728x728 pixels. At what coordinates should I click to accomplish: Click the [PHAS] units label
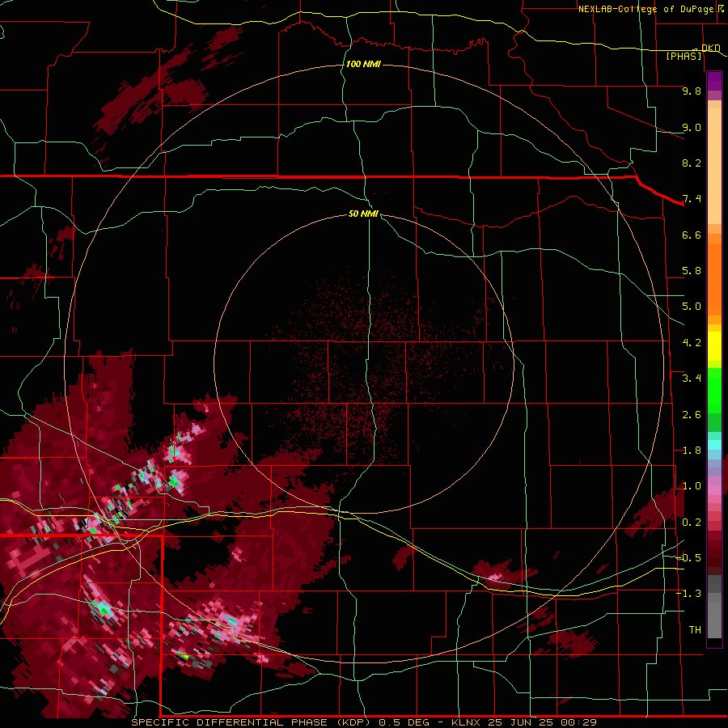pyautogui.click(x=684, y=56)
